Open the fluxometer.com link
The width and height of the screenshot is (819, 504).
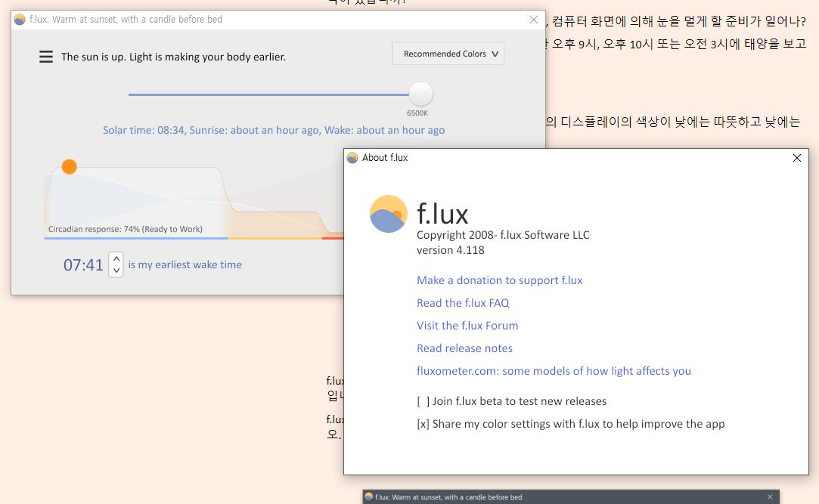[x=554, y=371]
